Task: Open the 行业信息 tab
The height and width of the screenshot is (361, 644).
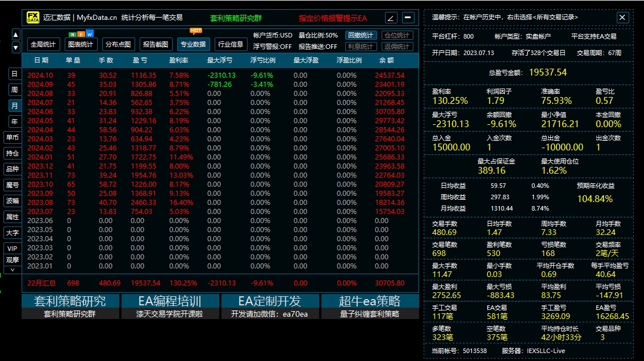Action: point(231,44)
